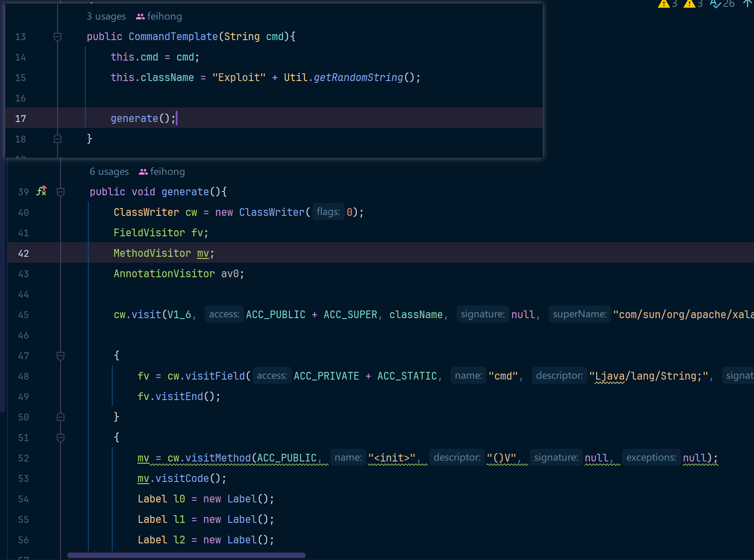Collapse the CommandTemplate constructor at line 13
Viewport: 754px width, 560px height.
click(x=58, y=37)
